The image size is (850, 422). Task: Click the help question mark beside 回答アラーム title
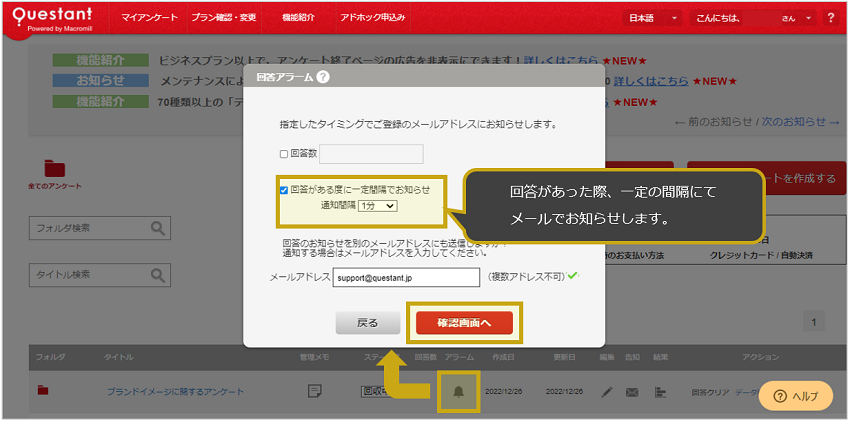pos(323,77)
